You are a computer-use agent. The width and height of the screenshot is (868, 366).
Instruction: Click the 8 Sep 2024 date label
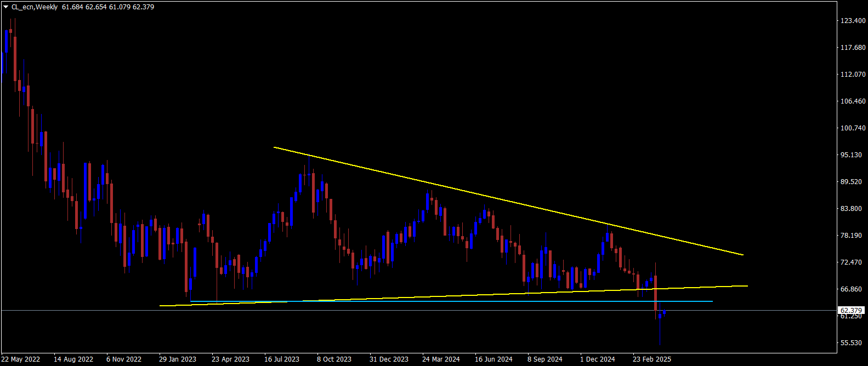click(545, 359)
